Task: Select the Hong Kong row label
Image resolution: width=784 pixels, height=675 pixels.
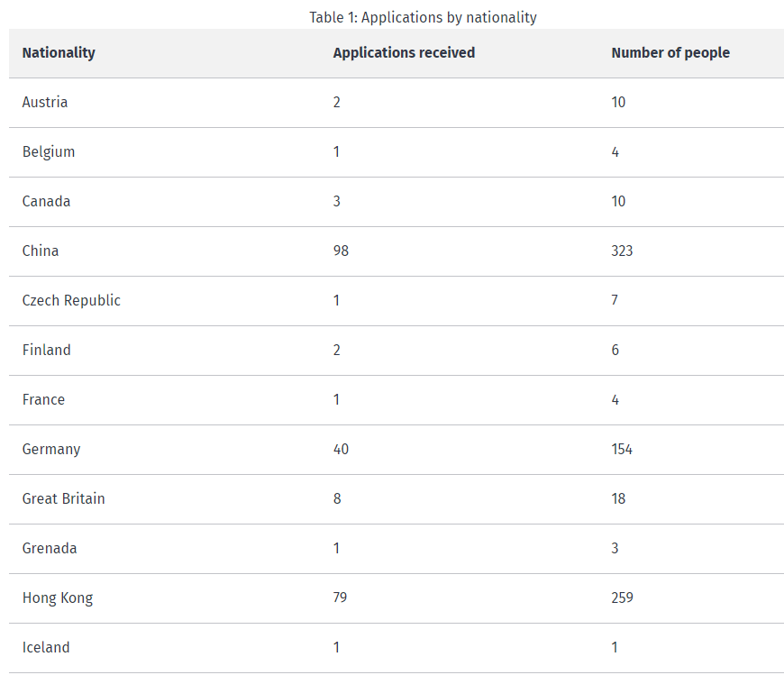Action: [x=58, y=598]
